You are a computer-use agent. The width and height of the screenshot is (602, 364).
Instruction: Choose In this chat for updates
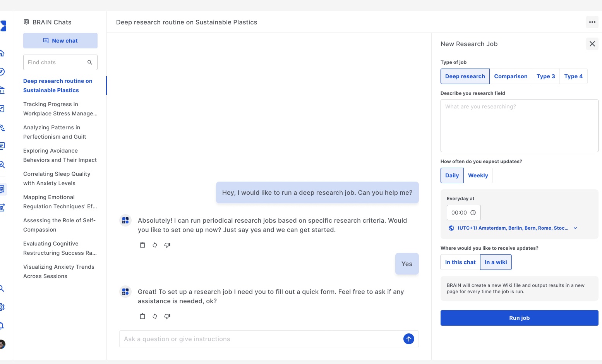(460, 262)
